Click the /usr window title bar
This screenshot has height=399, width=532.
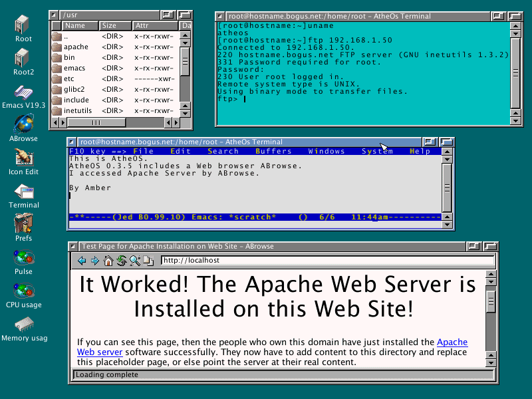(109, 15)
